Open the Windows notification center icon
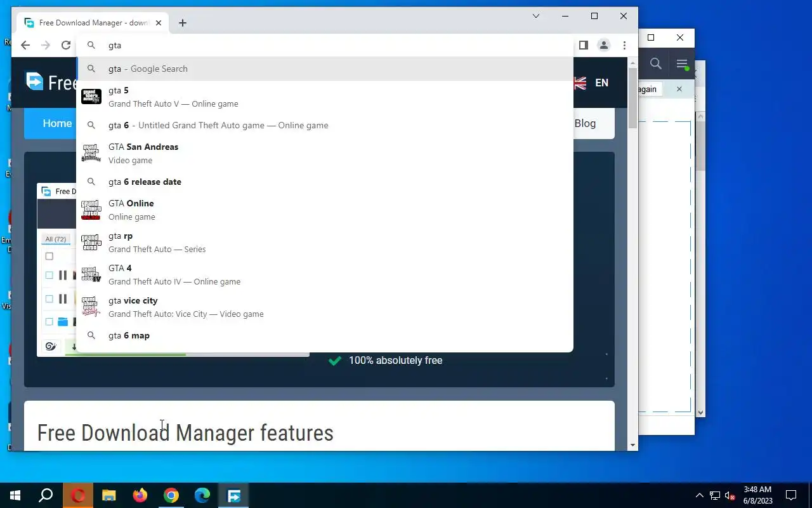Image resolution: width=812 pixels, height=508 pixels. [791, 495]
